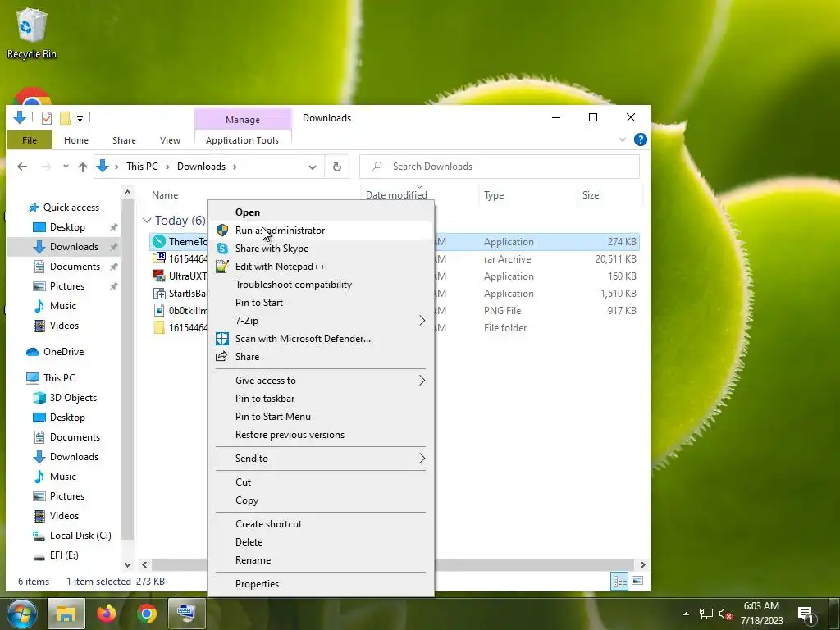Open the Windows Start button
The width and height of the screenshot is (840, 630).
pos(22,614)
